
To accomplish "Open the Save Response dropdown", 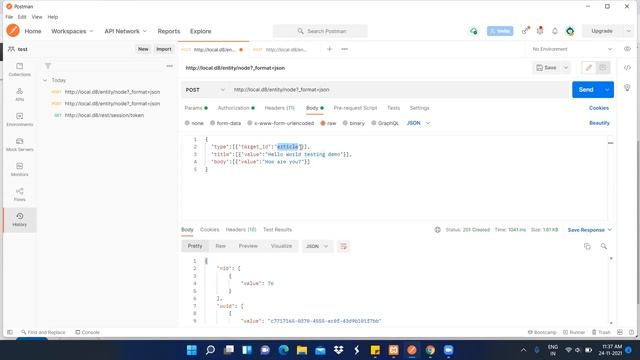I will pos(590,230).
